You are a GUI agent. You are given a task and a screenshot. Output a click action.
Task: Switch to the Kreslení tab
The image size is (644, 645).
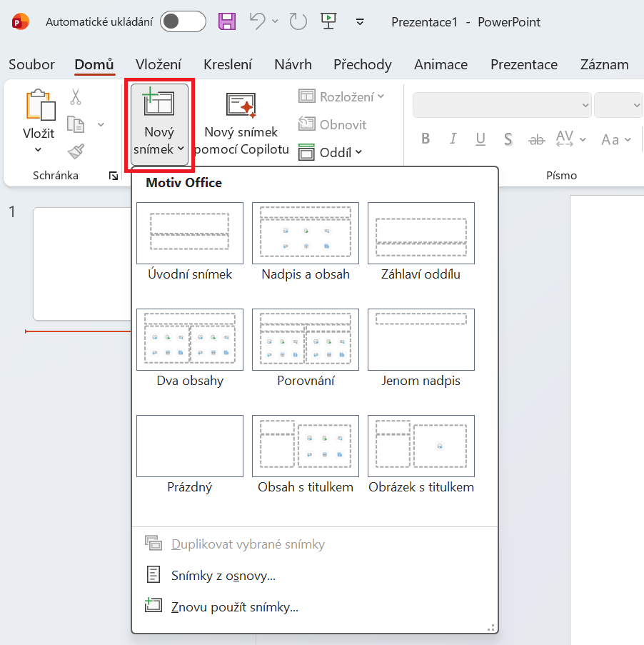tap(228, 64)
